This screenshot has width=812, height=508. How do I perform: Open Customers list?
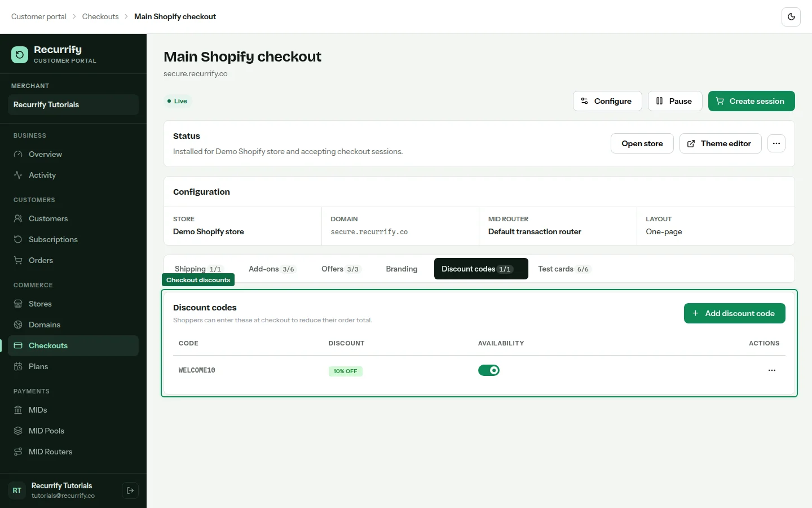click(73, 218)
